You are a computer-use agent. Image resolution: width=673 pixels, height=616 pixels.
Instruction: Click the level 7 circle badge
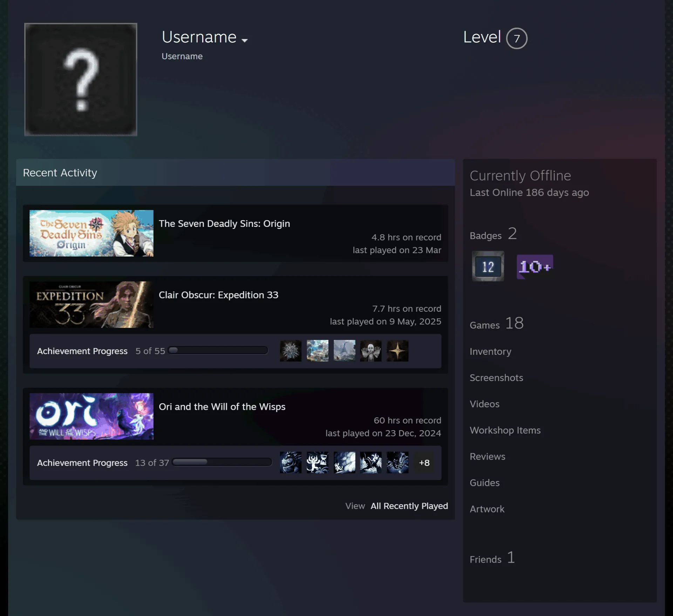pos(516,38)
